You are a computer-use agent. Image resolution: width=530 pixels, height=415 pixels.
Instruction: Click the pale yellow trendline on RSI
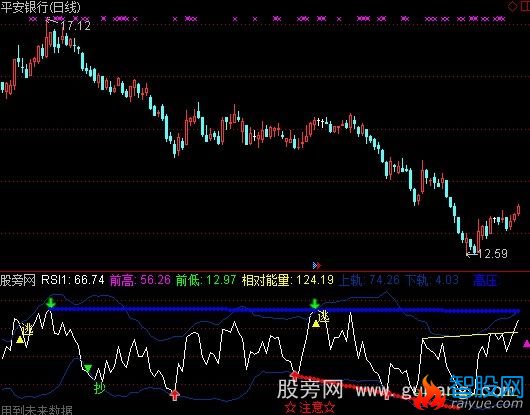[470, 335]
